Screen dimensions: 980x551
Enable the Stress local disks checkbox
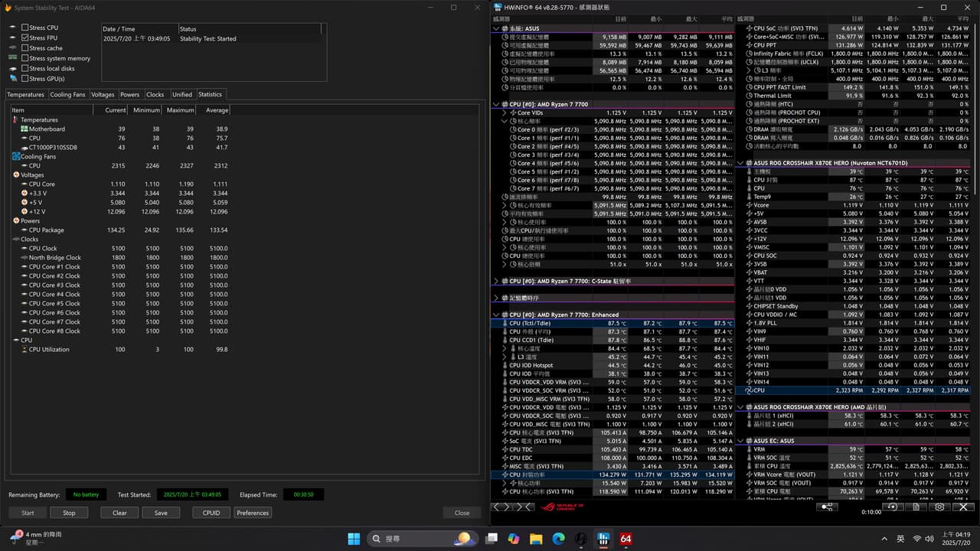tap(25, 69)
